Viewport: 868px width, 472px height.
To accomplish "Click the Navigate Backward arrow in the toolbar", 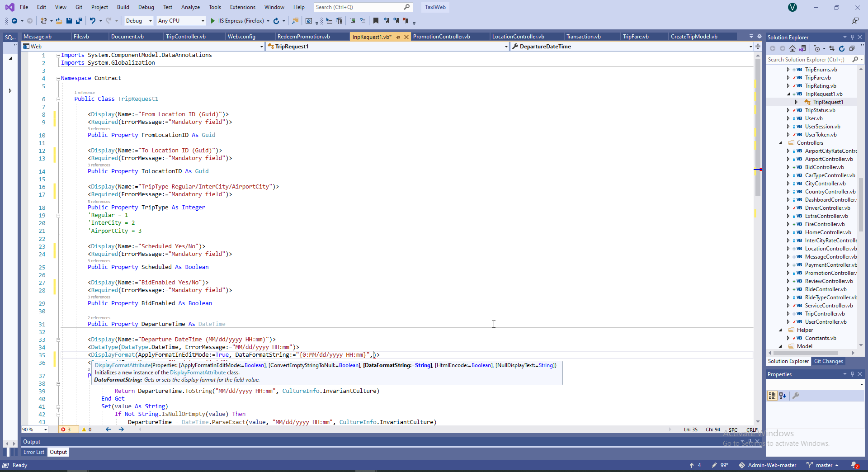I will tap(14, 21).
